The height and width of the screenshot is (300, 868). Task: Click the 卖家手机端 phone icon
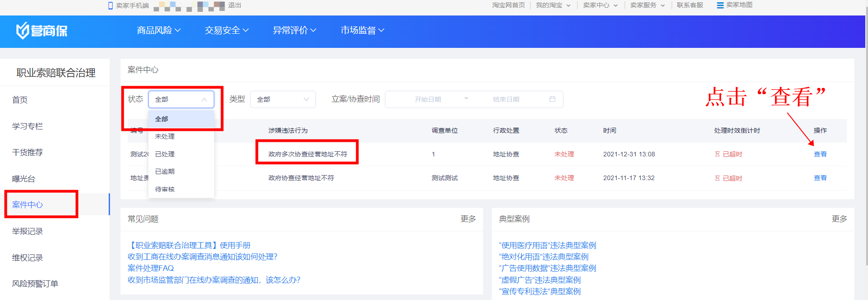click(x=110, y=5)
